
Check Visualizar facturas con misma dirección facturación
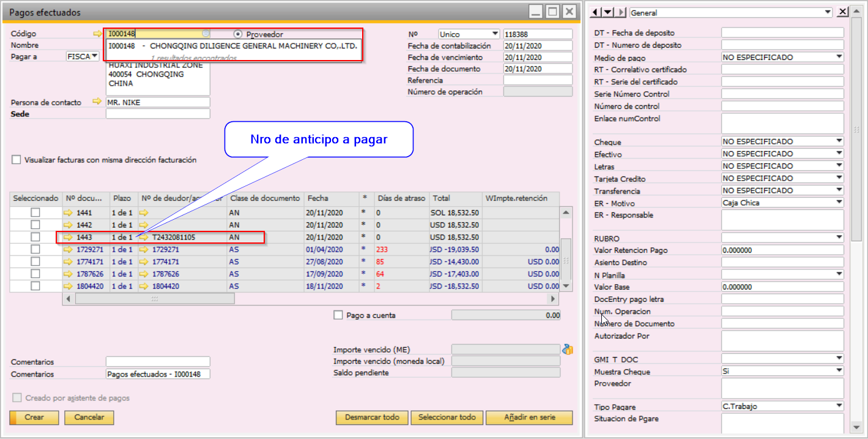click(17, 160)
